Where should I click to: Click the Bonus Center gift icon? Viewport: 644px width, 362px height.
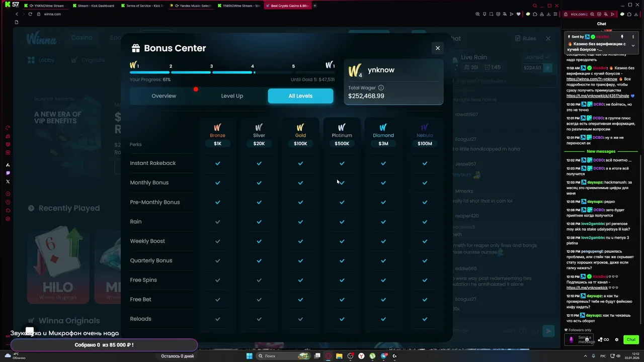135,48
